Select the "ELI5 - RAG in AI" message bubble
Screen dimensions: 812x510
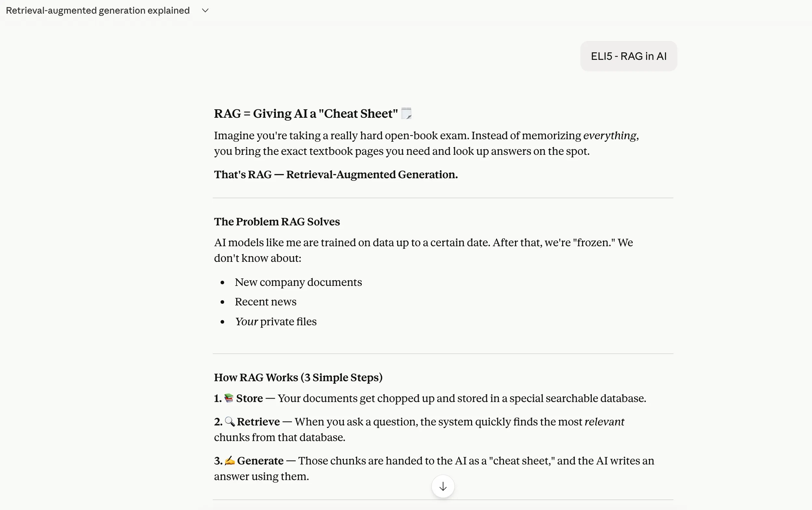628,56
